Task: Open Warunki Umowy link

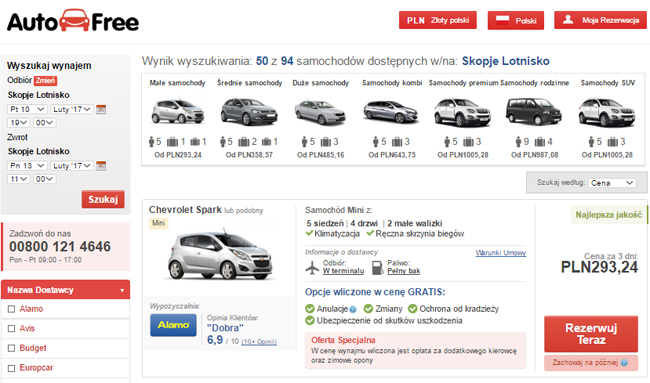Action: (x=501, y=252)
